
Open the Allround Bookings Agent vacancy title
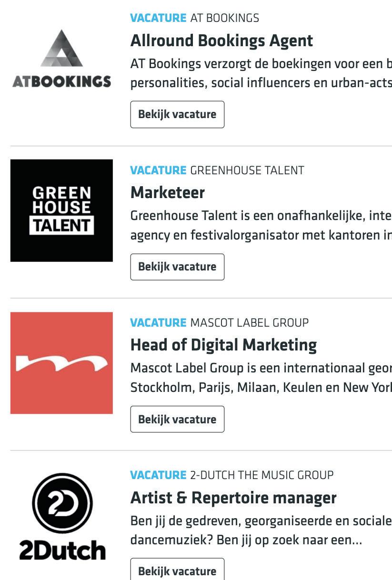[x=221, y=41]
